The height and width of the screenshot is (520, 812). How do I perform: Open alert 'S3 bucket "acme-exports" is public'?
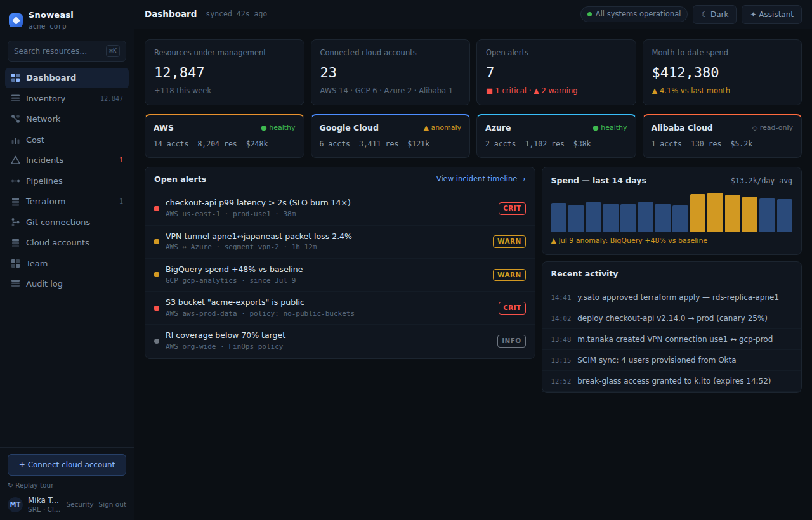[340, 308]
